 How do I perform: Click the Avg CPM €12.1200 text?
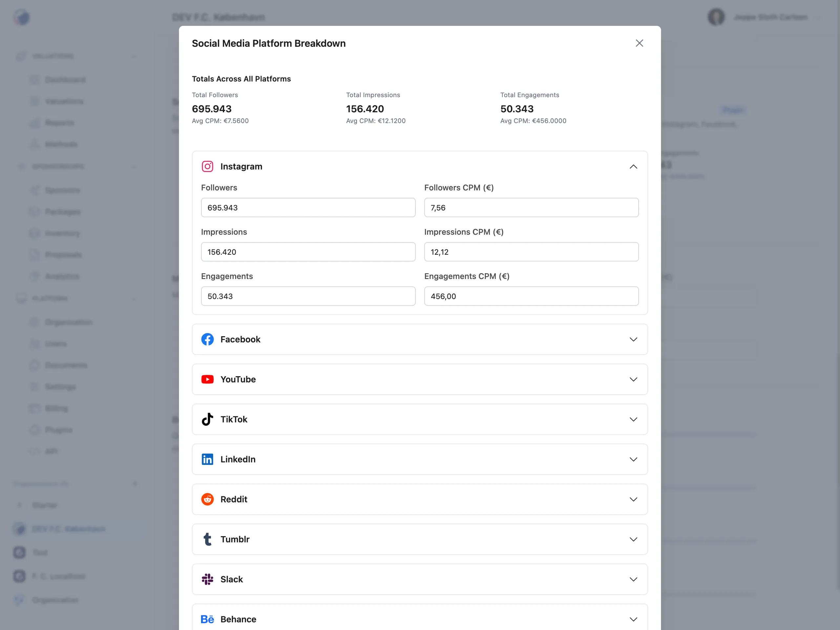[x=376, y=121]
